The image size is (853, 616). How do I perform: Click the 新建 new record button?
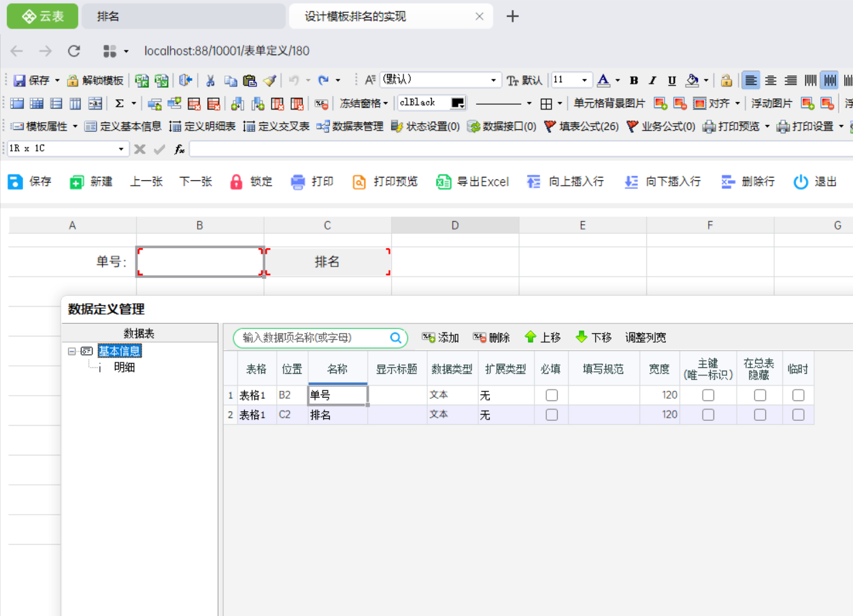pyautogui.click(x=91, y=182)
